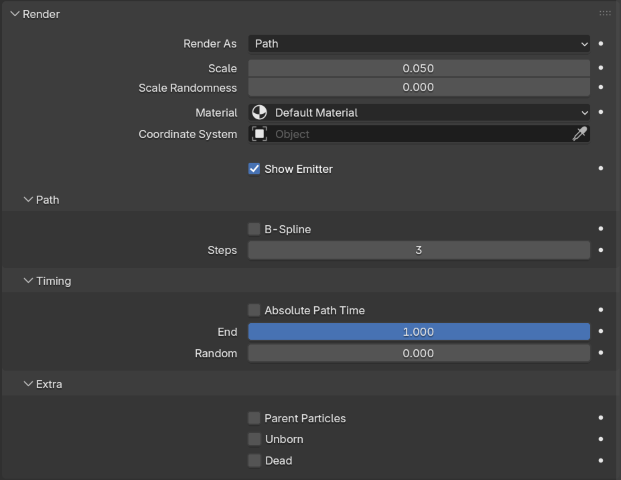The width and height of the screenshot is (621, 480).
Task: Click the animate dot beside Steps
Action: (x=601, y=250)
